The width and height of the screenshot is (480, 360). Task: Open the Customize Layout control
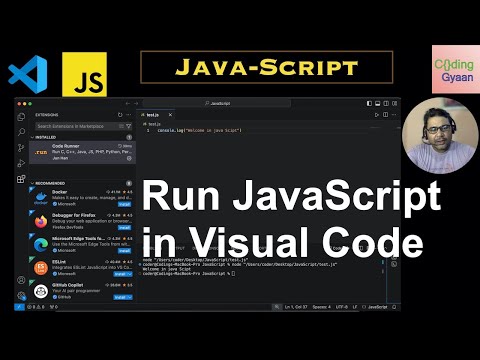point(395,104)
